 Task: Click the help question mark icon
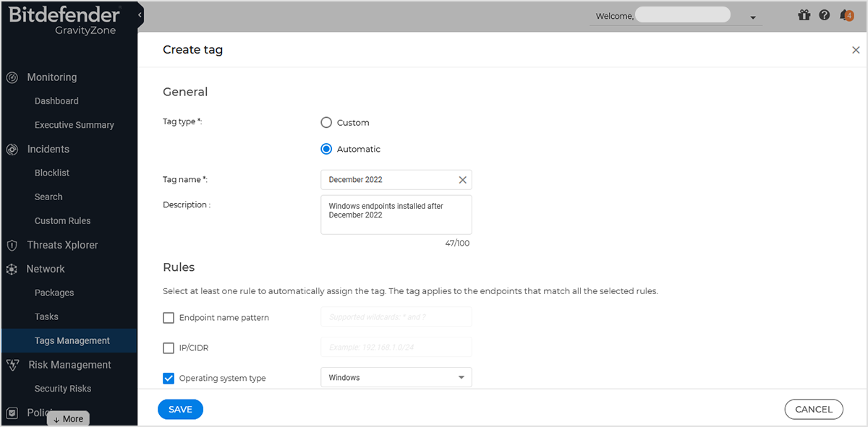(x=824, y=14)
